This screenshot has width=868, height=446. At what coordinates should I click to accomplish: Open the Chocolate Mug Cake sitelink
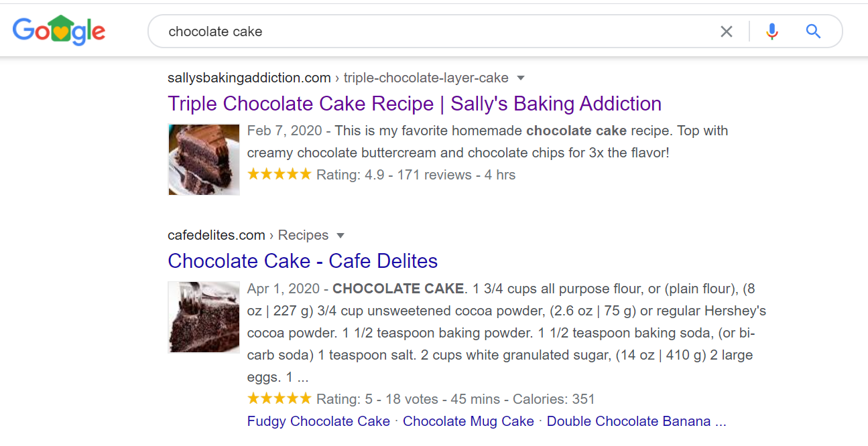pyautogui.click(x=468, y=421)
